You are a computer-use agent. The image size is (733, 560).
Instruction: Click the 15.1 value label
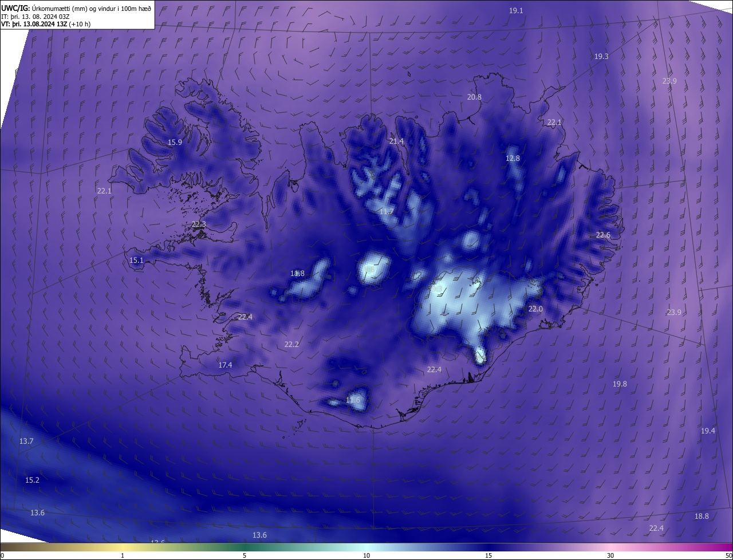click(136, 261)
